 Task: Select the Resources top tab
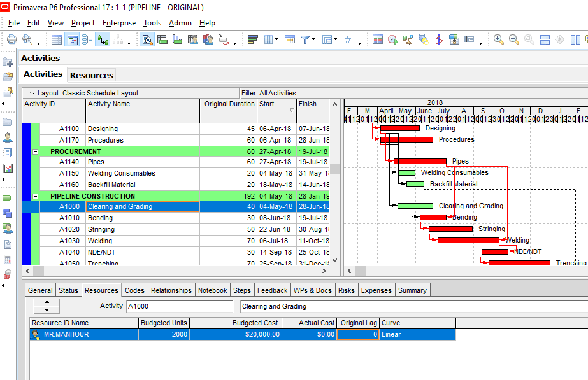(92, 75)
